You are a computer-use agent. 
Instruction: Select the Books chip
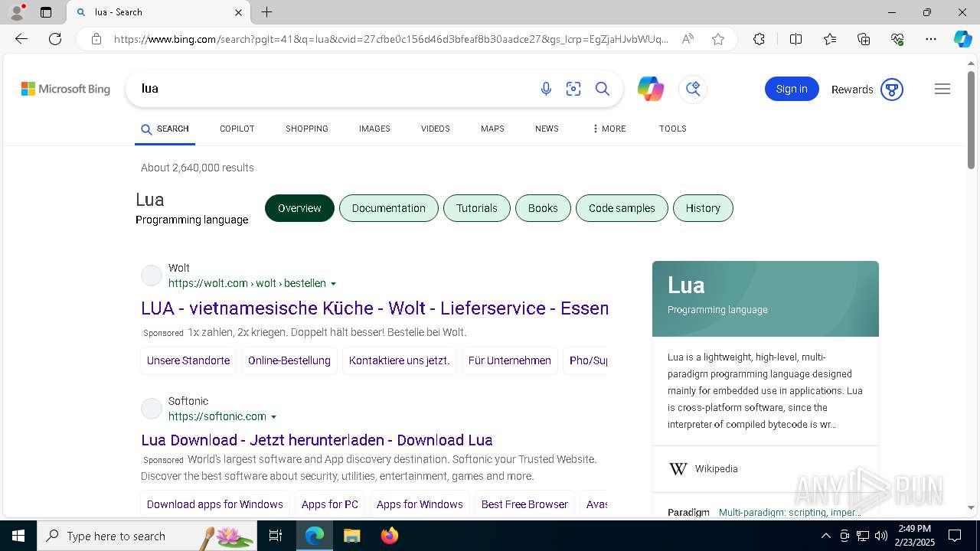click(543, 208)
